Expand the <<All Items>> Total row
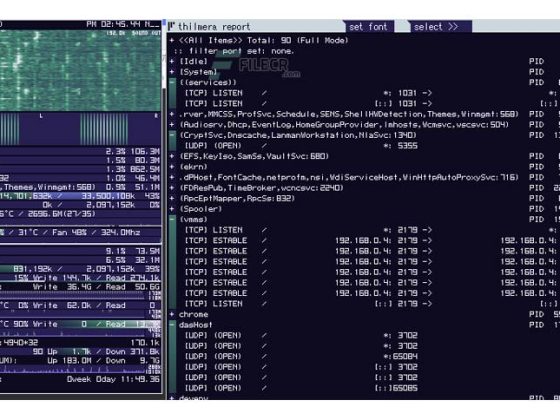Viewport: 560px width, 420px height. (172, 40)
